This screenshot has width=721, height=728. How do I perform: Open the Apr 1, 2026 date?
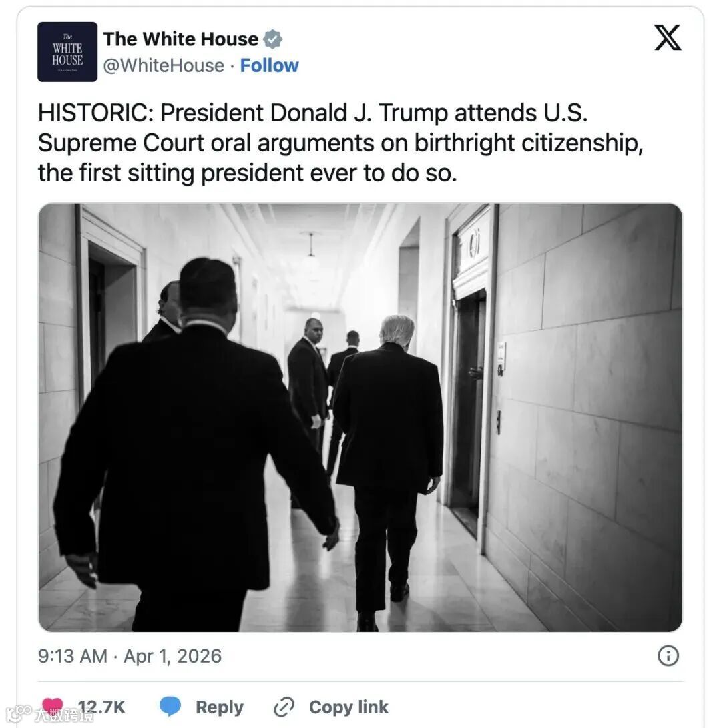172,656
